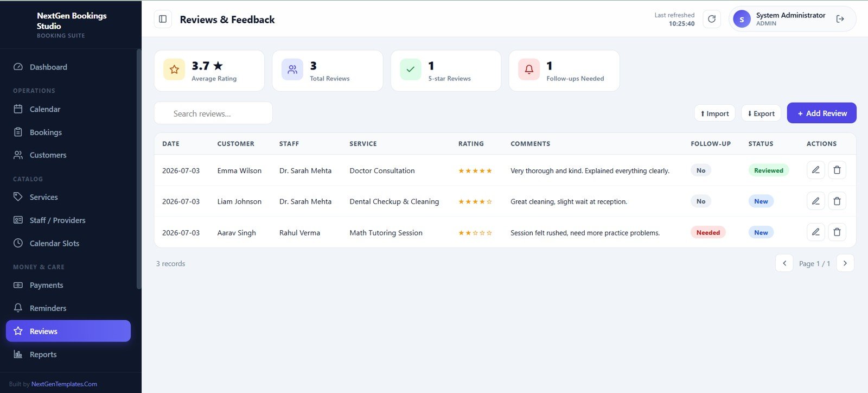Delete Liam Johnson's review
The height and width of the screenshot is (393, 868).
coord(837,201)
